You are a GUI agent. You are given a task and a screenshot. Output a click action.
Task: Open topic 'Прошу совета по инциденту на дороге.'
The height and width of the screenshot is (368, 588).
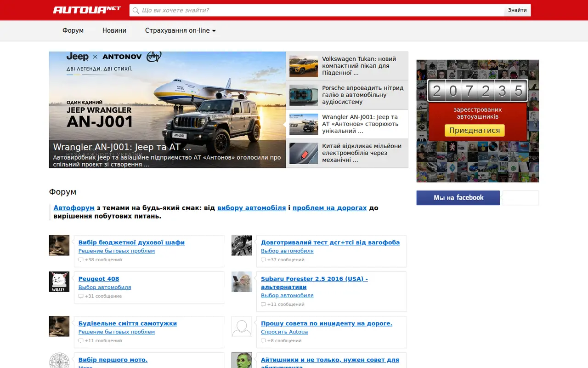tap(327, 323)
